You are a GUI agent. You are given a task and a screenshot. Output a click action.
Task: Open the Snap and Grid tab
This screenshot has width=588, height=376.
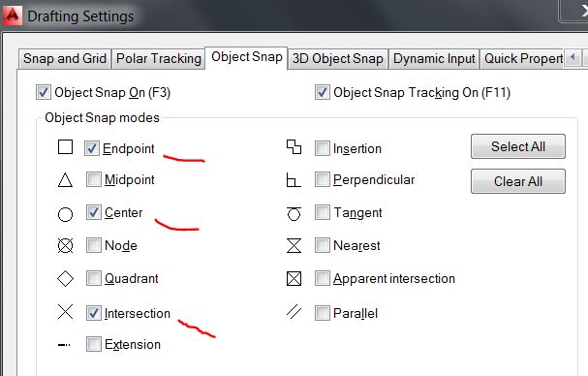(65, 59)
